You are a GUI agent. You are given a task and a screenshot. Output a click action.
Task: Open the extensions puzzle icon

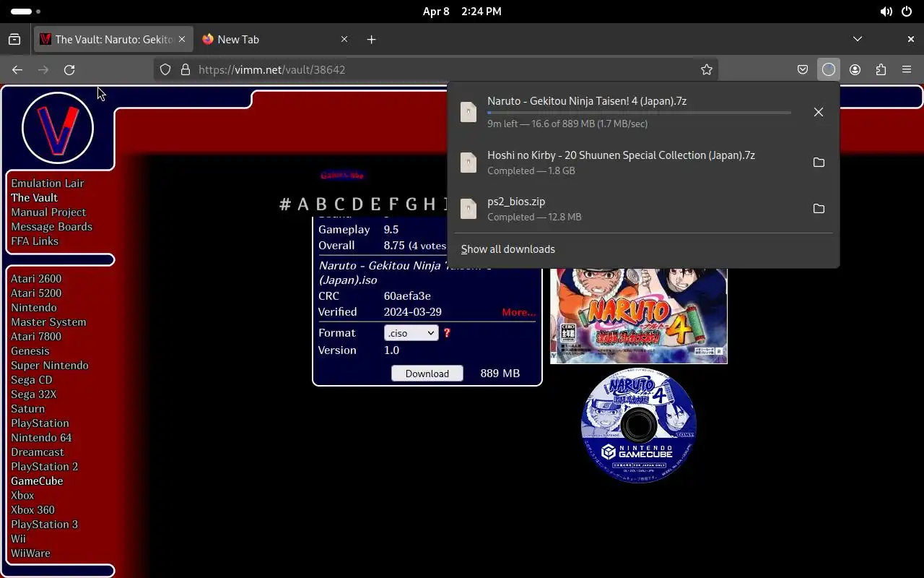click(881, 69)
